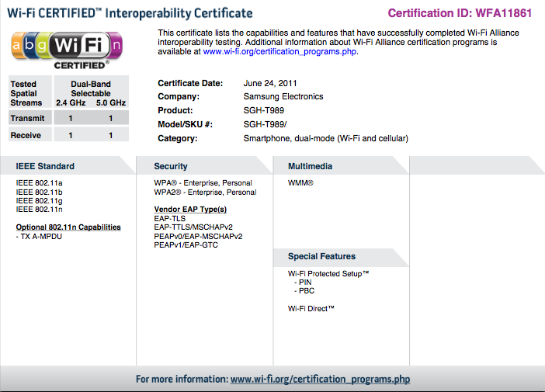Select the Security section header
This screenshot has width=545, height=392.
point(170,166)
